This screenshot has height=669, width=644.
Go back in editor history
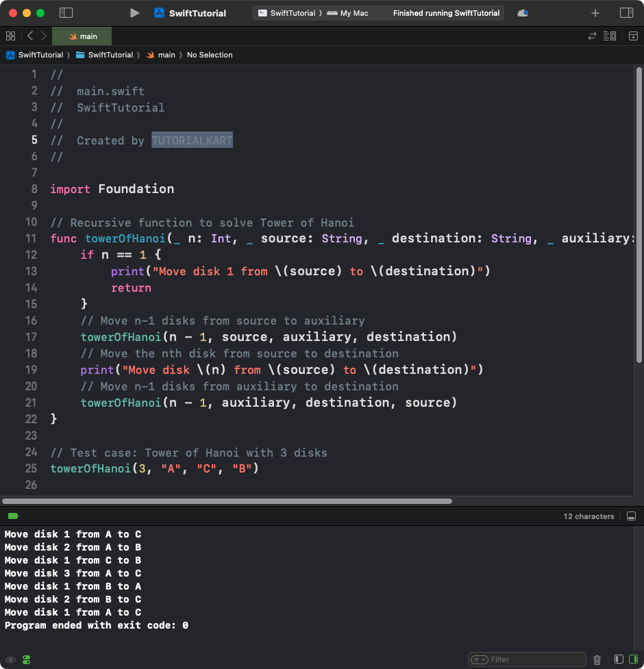pos(30,36)
